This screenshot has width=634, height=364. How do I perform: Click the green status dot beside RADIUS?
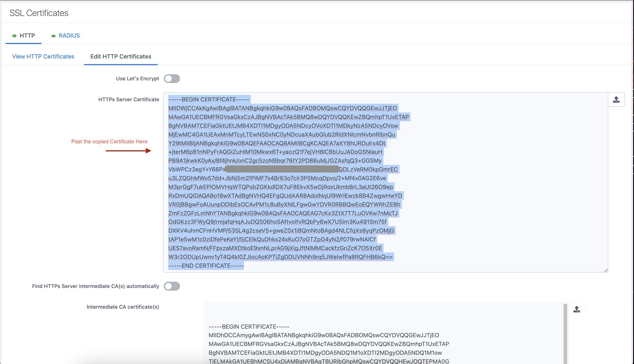point(53,36)
